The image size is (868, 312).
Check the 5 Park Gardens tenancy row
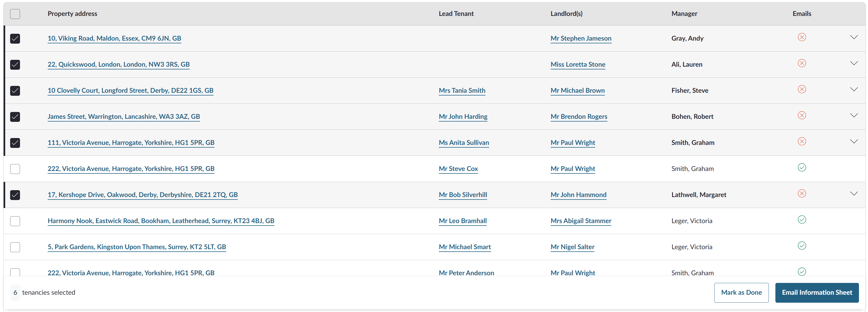[15, 247]
